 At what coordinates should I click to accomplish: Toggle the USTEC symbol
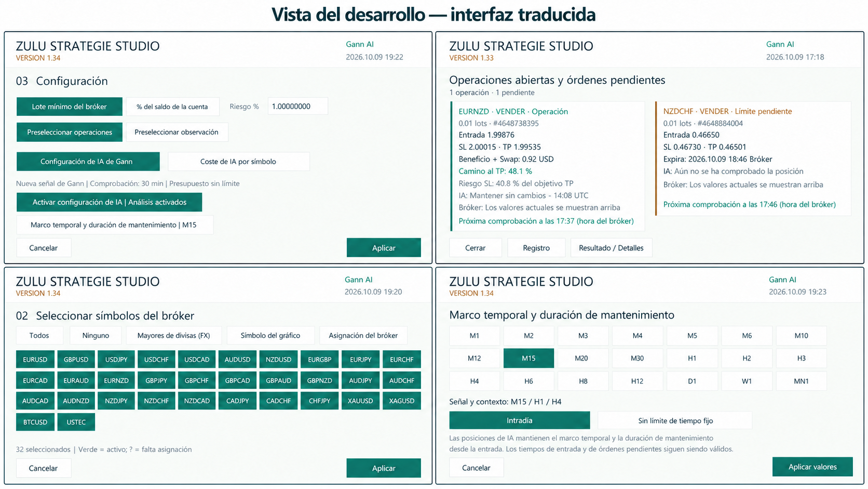click(x=76, y=422)
